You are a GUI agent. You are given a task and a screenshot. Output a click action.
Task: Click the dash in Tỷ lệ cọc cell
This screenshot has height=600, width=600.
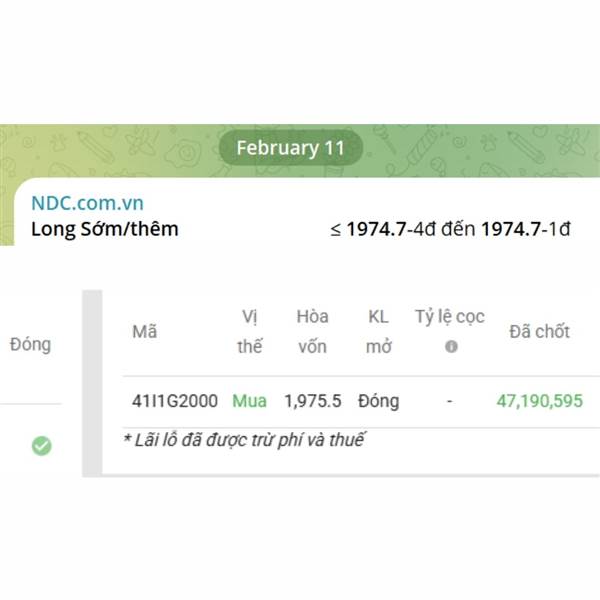point(450,401)
